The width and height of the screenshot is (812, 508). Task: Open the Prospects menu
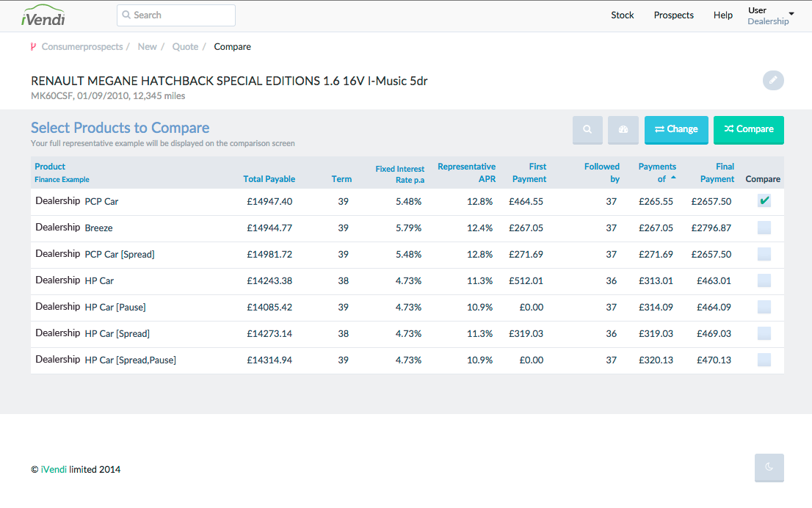pyautogui.click(x=673, y=15)
